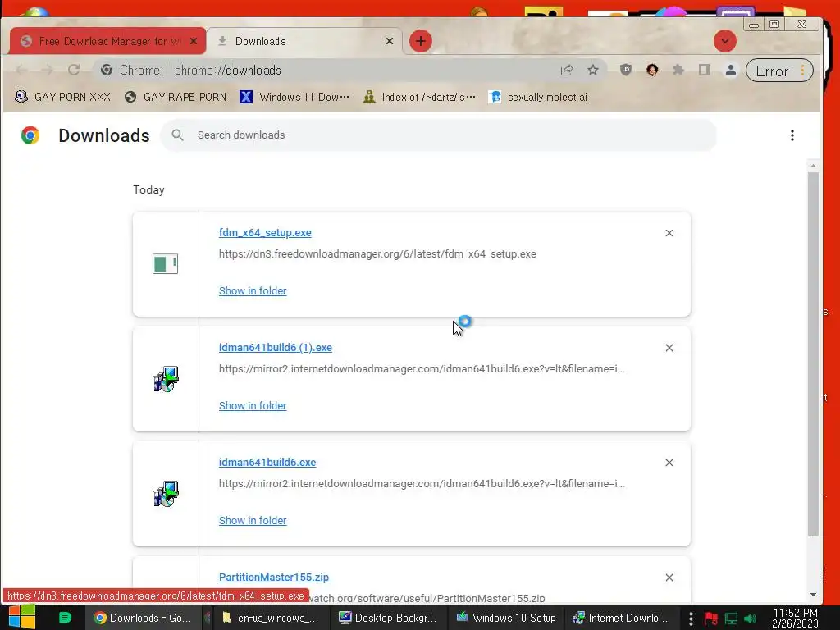This screenshot has width=840, height=630.
Task: Click the idman641build6 (1).exe installer icon
Action: pyautogui.click(x=166, y=379)
